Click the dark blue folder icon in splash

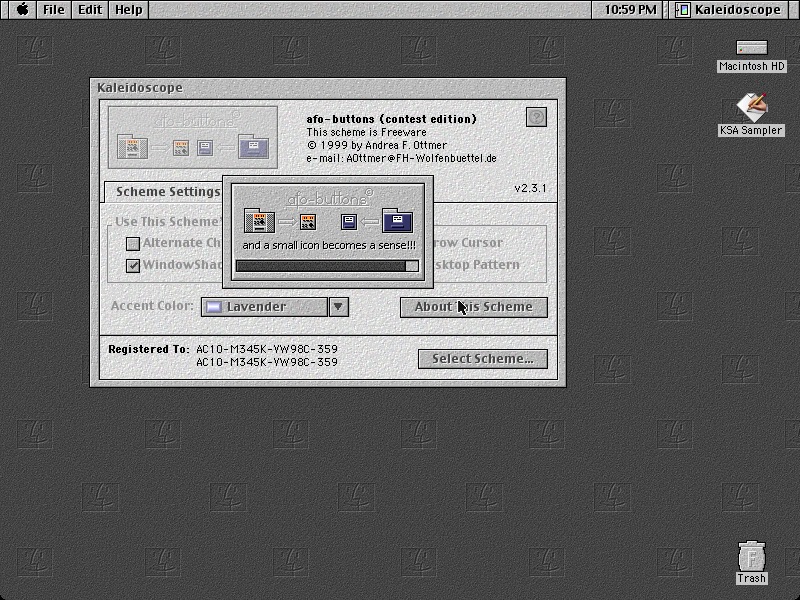[x=397, y=220]
